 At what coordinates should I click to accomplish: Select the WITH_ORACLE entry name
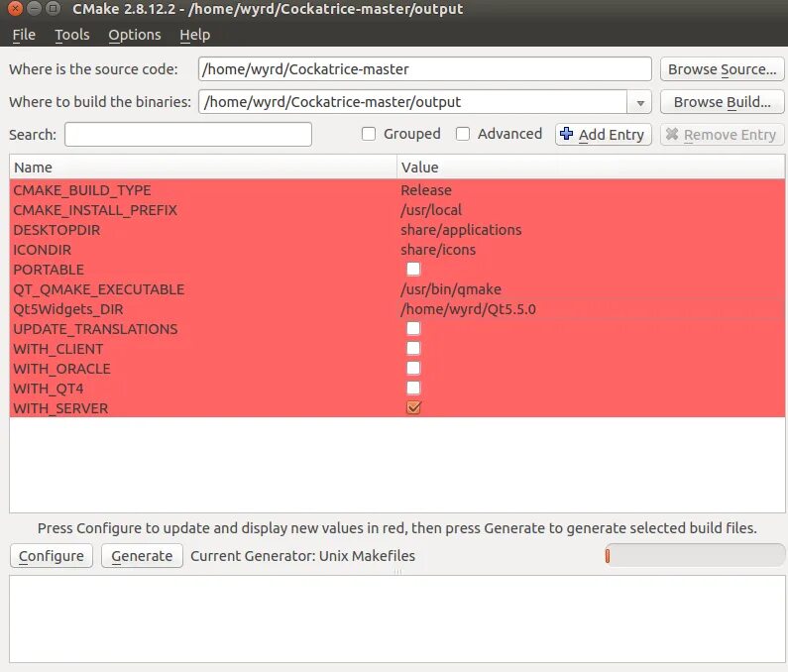(61, 369)
